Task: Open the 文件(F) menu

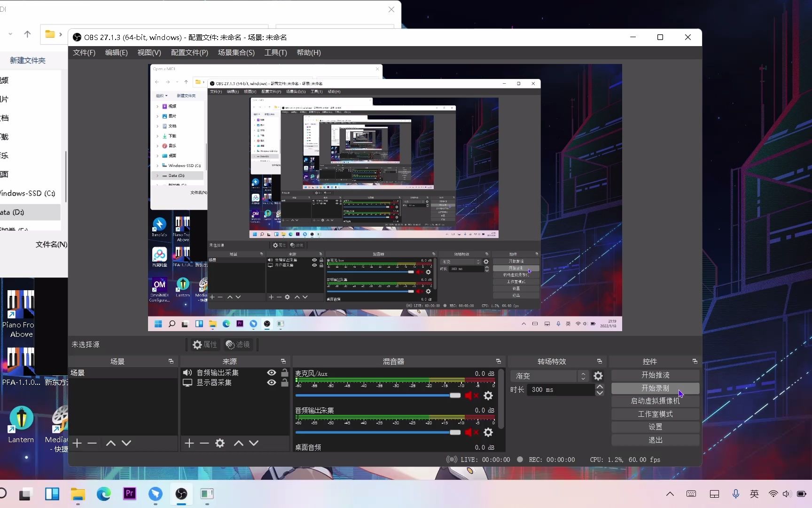Action: click(x=84, y=53)
